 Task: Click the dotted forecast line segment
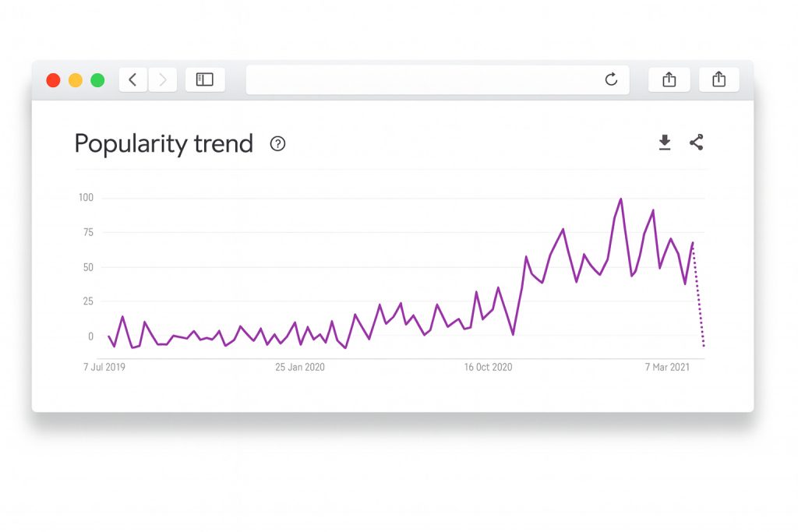coord(698,298)
